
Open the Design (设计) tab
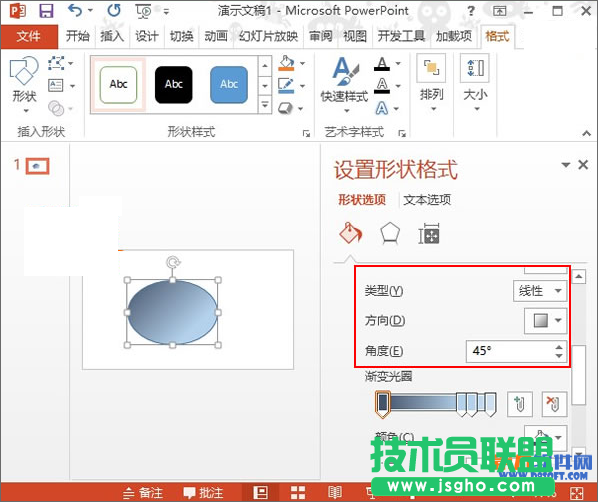[146, 37]
